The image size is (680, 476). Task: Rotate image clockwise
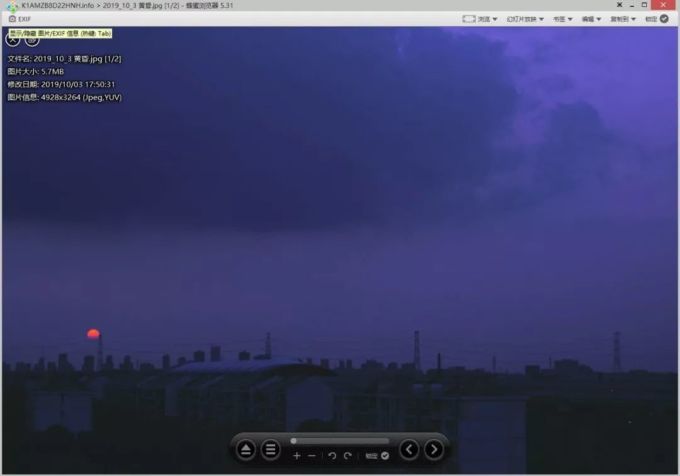pos(347,456)
